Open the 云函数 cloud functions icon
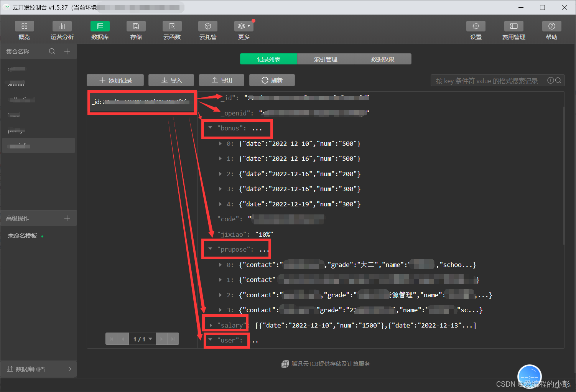The image size is (576, 392). [x=172, y=26]
